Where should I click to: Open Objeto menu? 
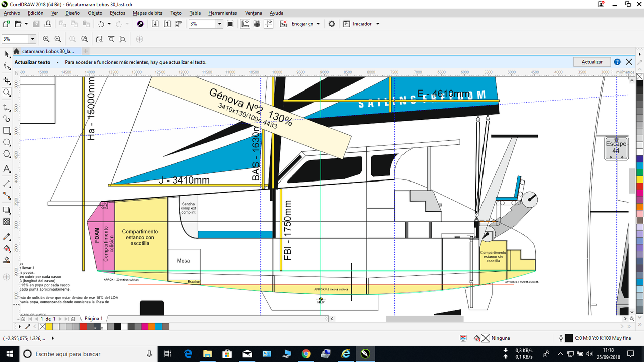(95, 13)
